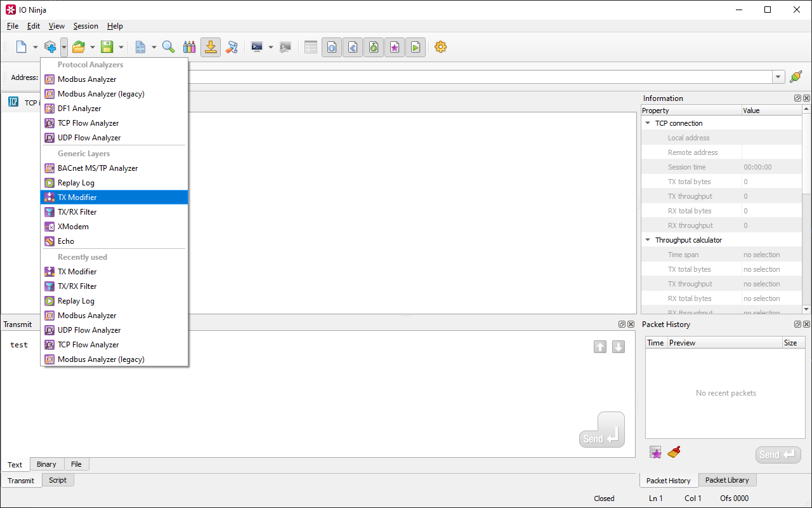
Task: Switch to the Packet Library tab
Action: click(727, 480)
